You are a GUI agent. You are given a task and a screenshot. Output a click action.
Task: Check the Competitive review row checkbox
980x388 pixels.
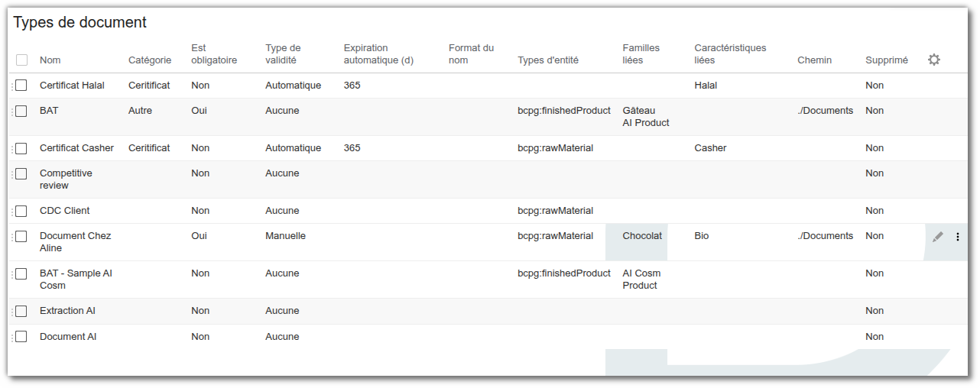[x=21, y=173]
